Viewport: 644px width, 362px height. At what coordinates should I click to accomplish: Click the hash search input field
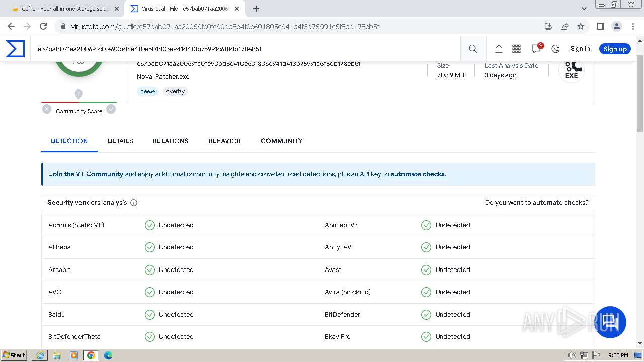click(247, 49)
